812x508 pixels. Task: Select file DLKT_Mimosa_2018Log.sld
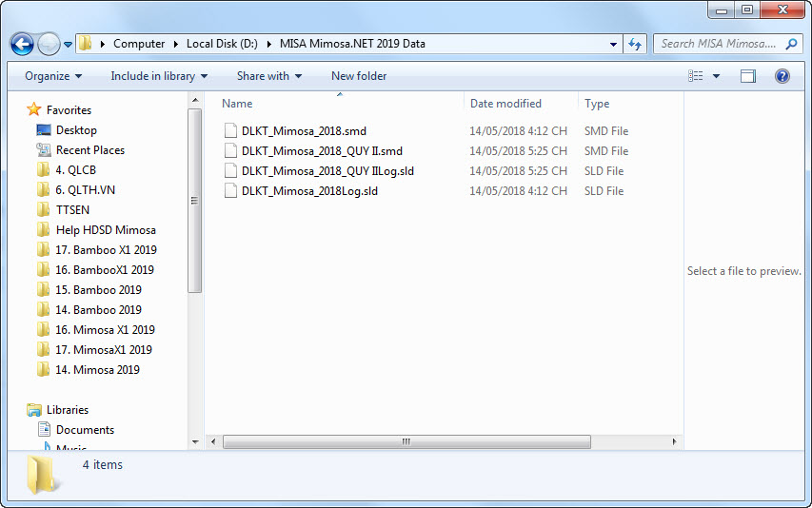[x=309, y=191]
